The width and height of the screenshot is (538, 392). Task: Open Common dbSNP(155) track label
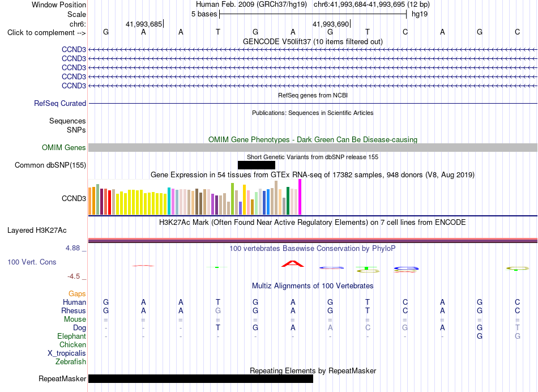tap(50, 165)
